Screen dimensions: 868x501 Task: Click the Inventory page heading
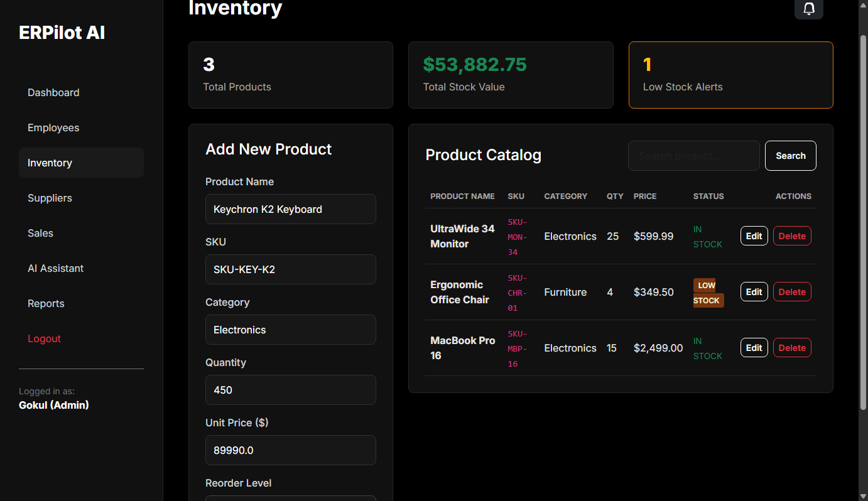[236, 8]
